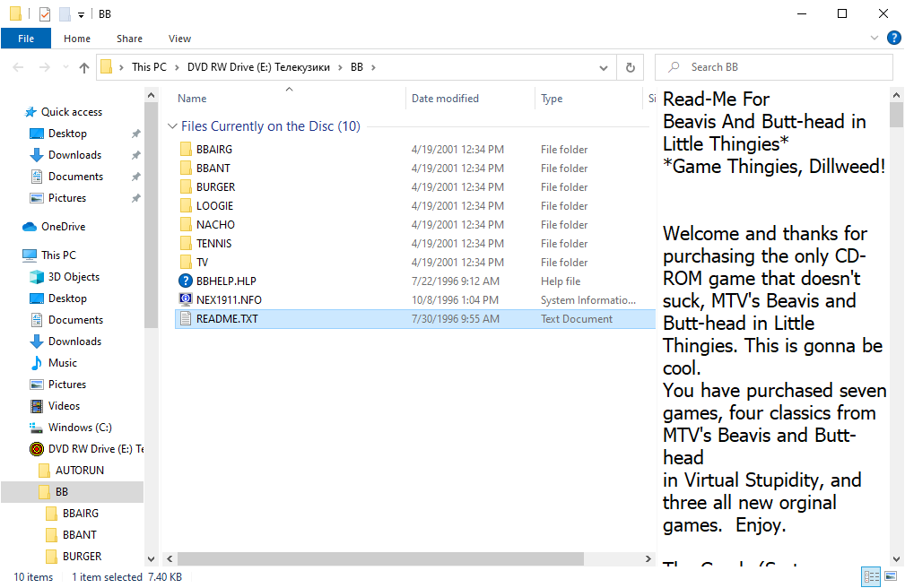This screenshot has height=588, width=905.
Task: Switch to the Share ribbon tab
Action: (129, 39)
